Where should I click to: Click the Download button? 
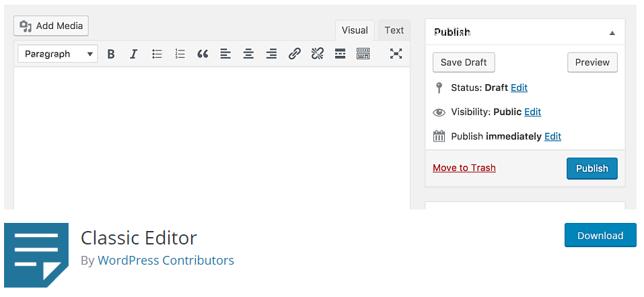coord(600,236)
